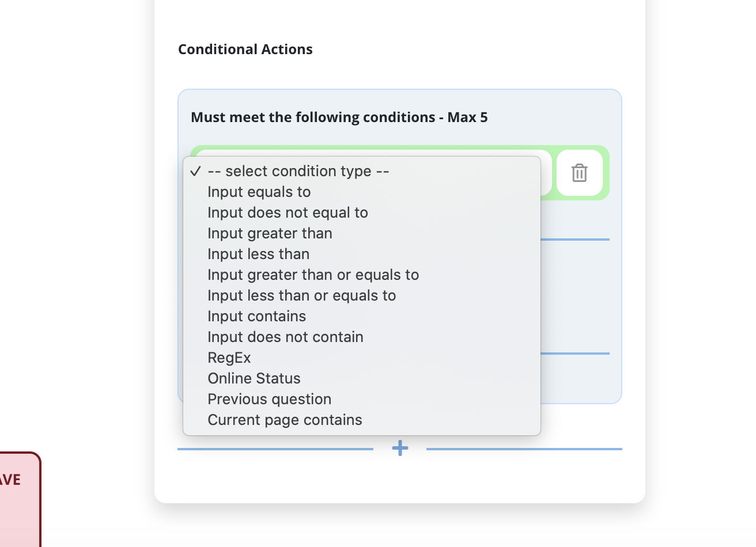Pick 'Input greater than or equals to'
This screenshot has height=547, width=756.
(x=313, y=275)
